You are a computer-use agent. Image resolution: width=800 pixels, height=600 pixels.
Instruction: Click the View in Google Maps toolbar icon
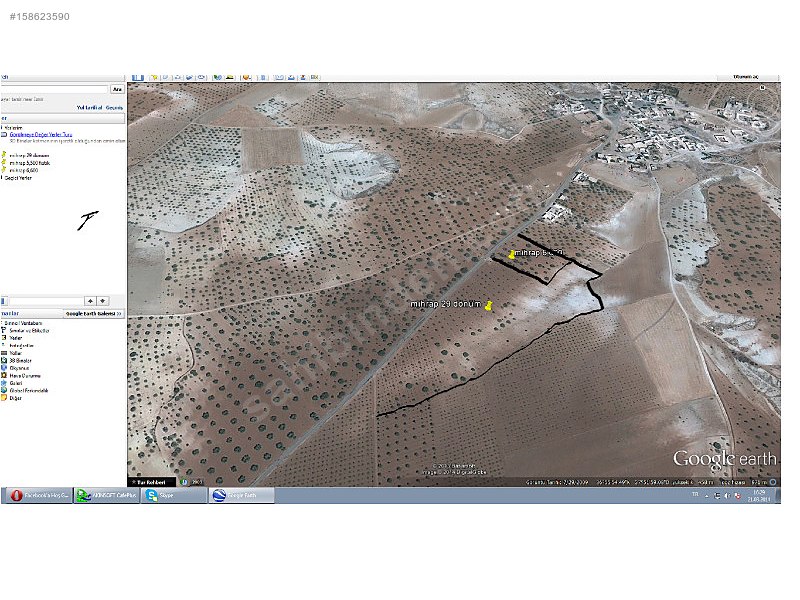pyautogui.click(x=315, y=77)
